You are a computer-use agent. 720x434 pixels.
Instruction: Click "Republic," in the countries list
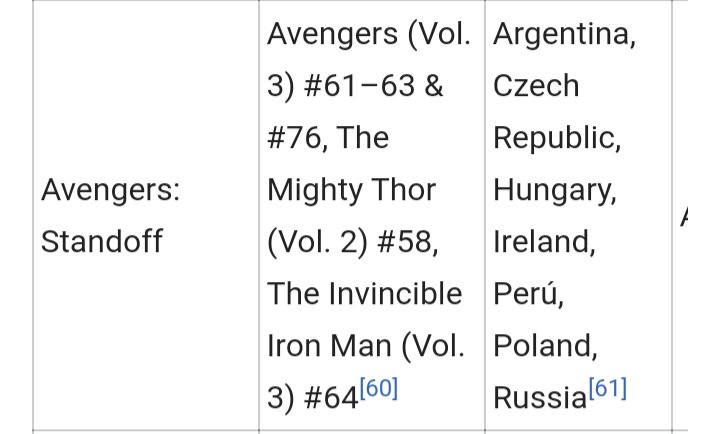(557, 138)
